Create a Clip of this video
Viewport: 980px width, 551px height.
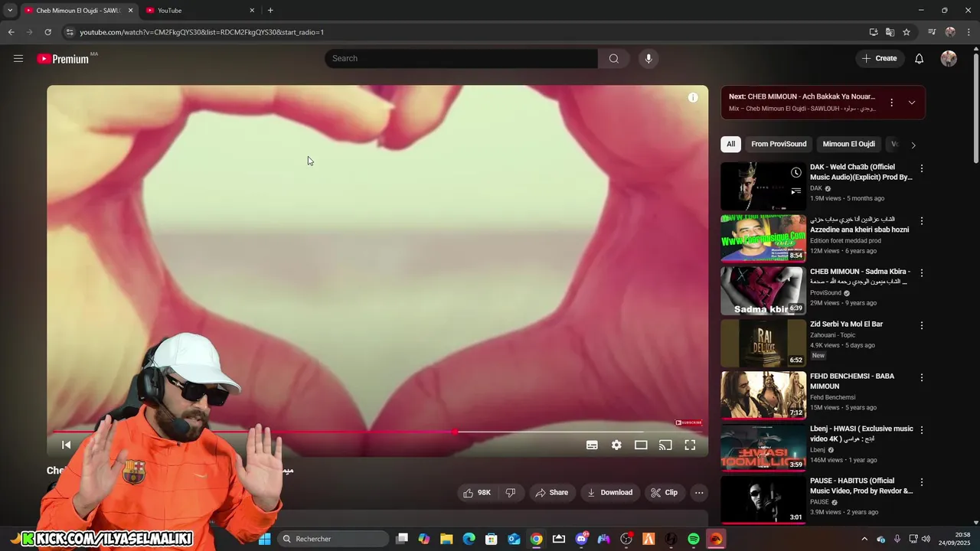pos(665,493)
